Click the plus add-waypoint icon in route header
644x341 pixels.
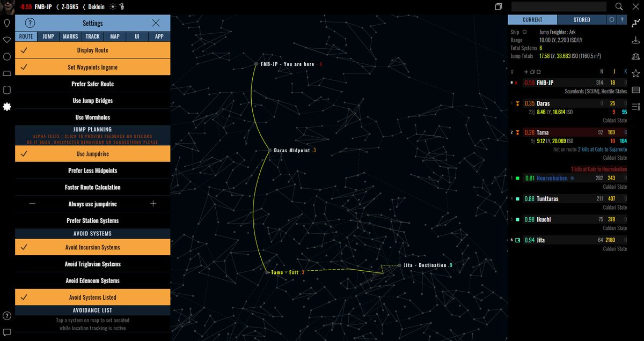coord(525,71)
